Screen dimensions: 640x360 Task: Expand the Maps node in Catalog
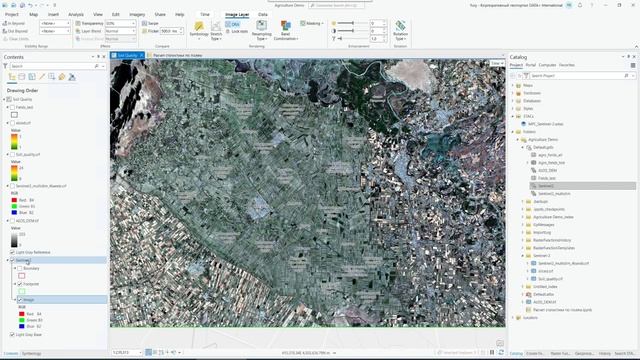513,85
